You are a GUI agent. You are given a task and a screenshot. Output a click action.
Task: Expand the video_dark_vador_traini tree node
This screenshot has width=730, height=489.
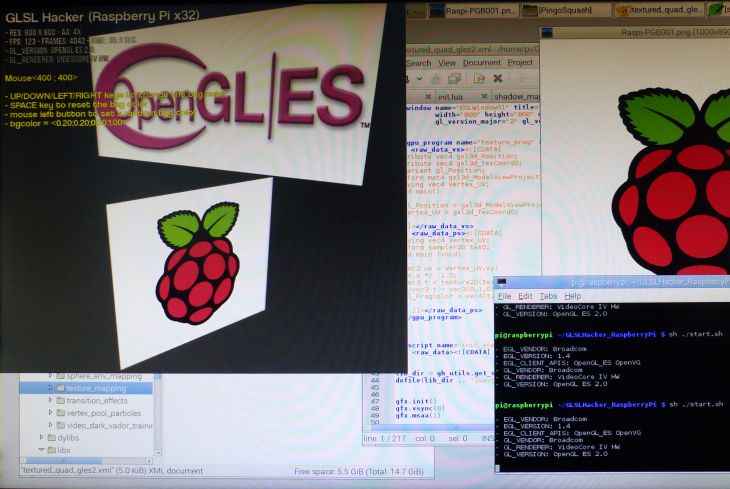(50, 425)
